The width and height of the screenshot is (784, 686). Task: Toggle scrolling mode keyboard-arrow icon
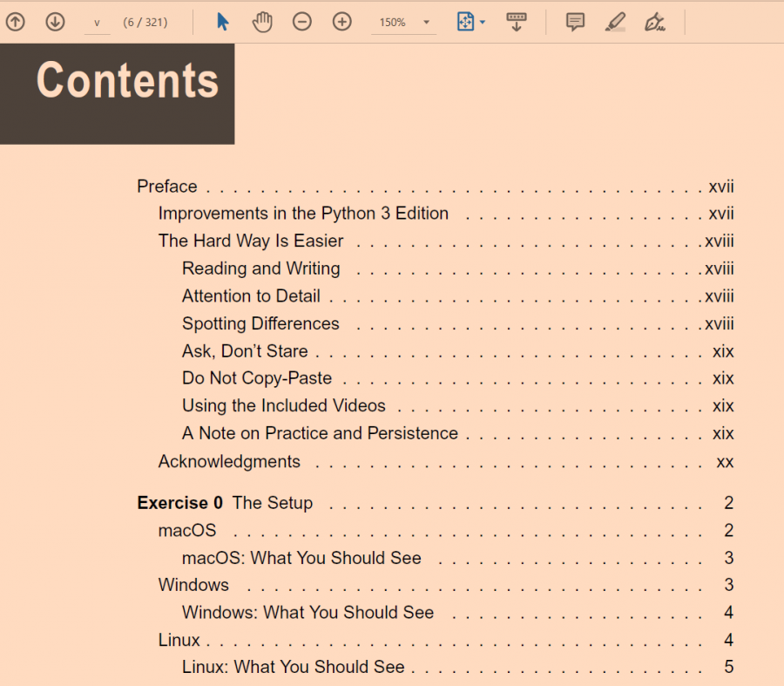point(517,22)
